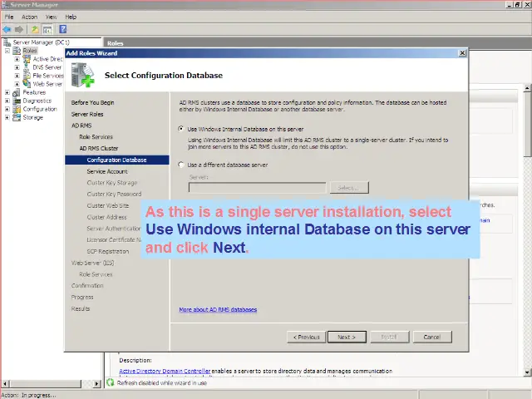Click the Web Server role icon

tap(27, 84)
